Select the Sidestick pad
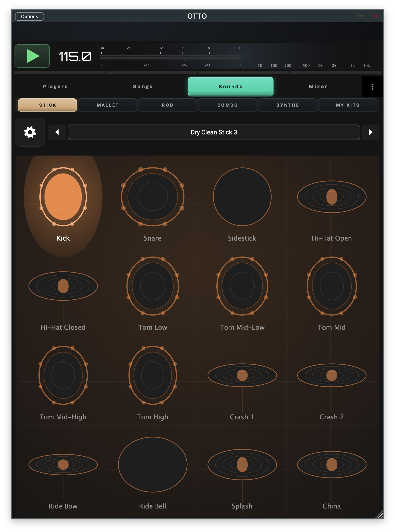Viewport: 395px width, 532px height. (242, 197)
